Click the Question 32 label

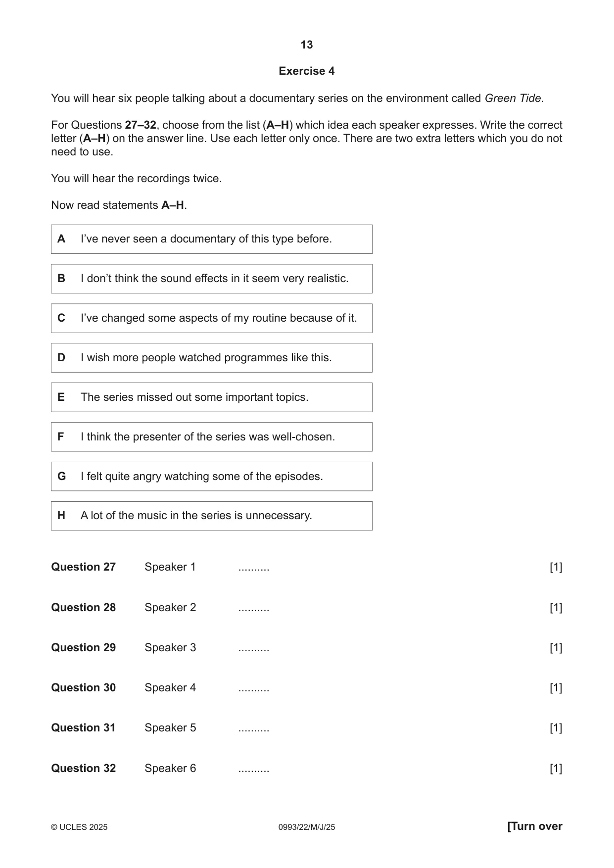(84, 769)
